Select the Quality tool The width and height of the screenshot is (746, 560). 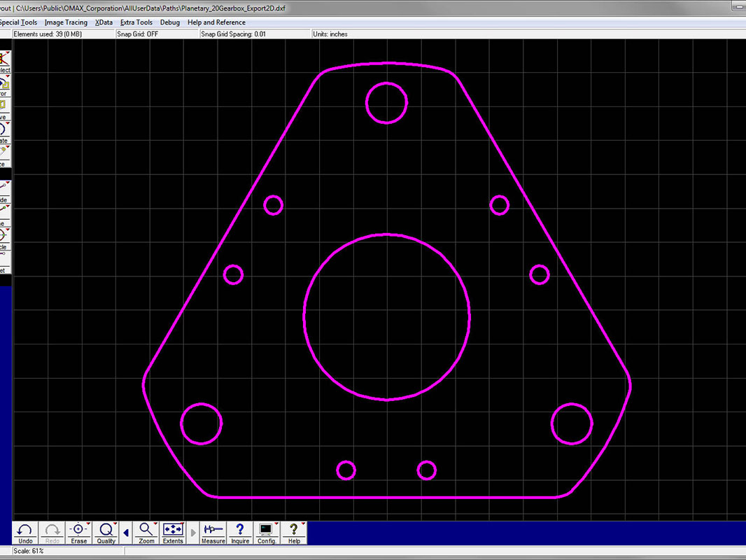pyautogui.click(x=106, y=533)
